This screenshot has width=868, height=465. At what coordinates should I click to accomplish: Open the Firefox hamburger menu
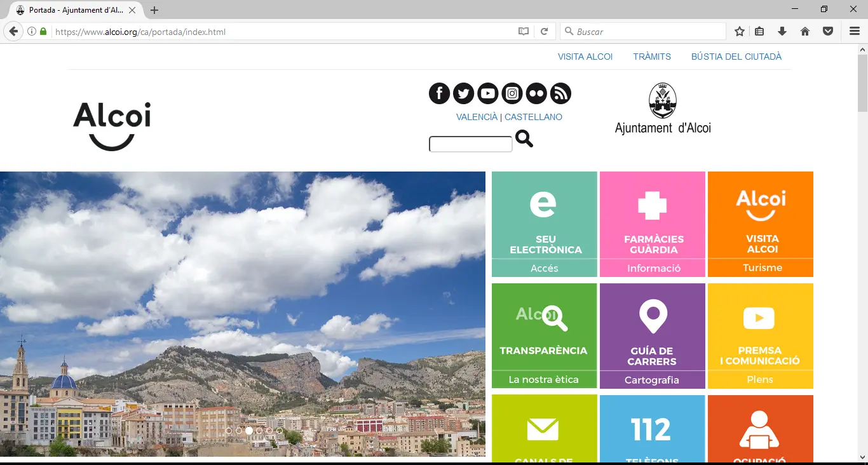(x=855, y=32)
